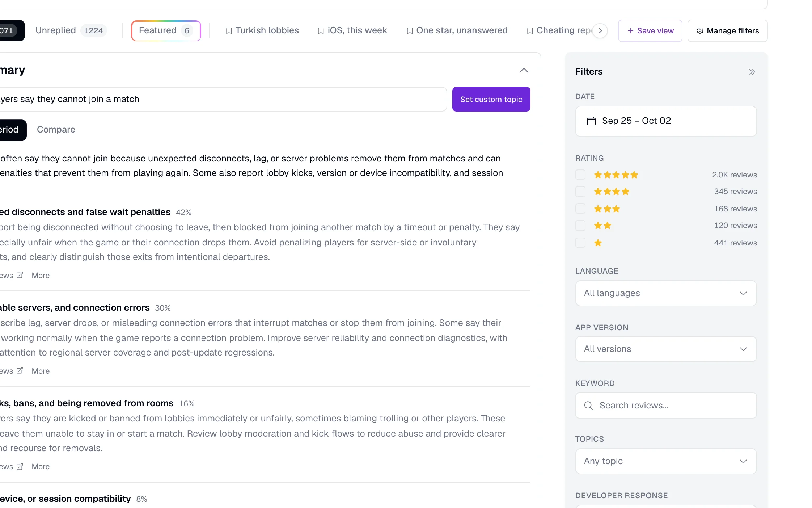Screen dimensions: 812x508
Task: Check the four-star rating filter
Action: point(580,192)
